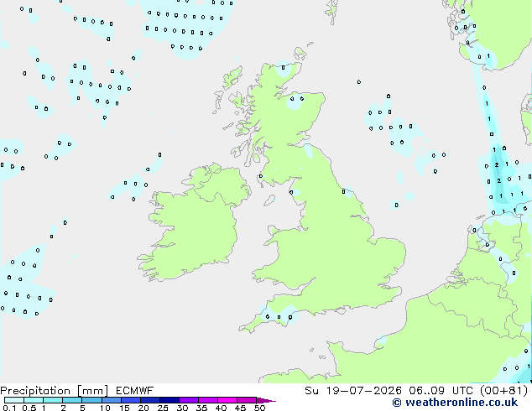The image size is (532, 411).
Task: Click the '10' legend scale value
Action: pyautogui.click(x=105, y=408)
